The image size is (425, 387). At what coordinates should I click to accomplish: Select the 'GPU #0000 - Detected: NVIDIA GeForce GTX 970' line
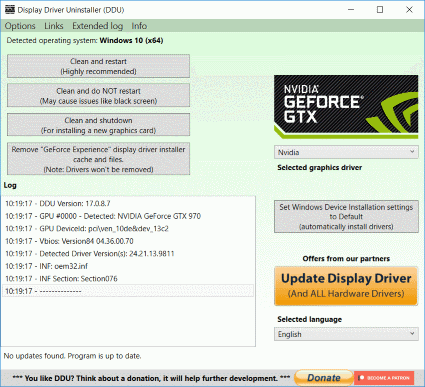tap(128, 216)
